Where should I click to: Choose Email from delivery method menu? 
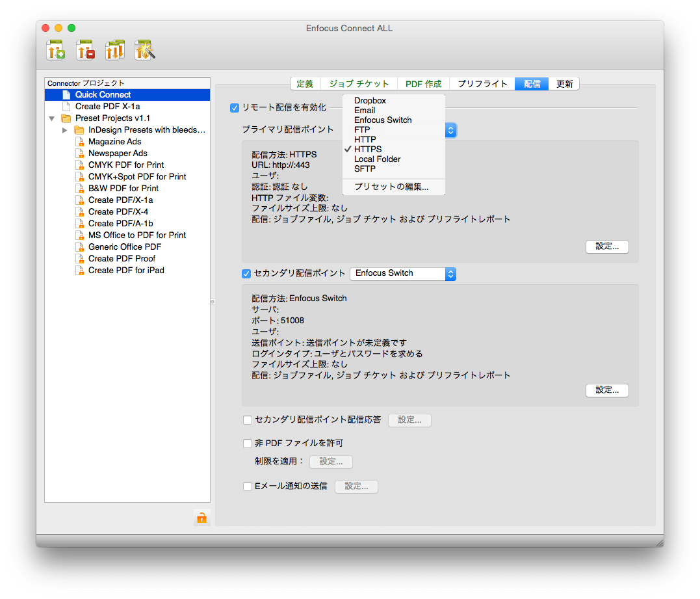(394, 111)
